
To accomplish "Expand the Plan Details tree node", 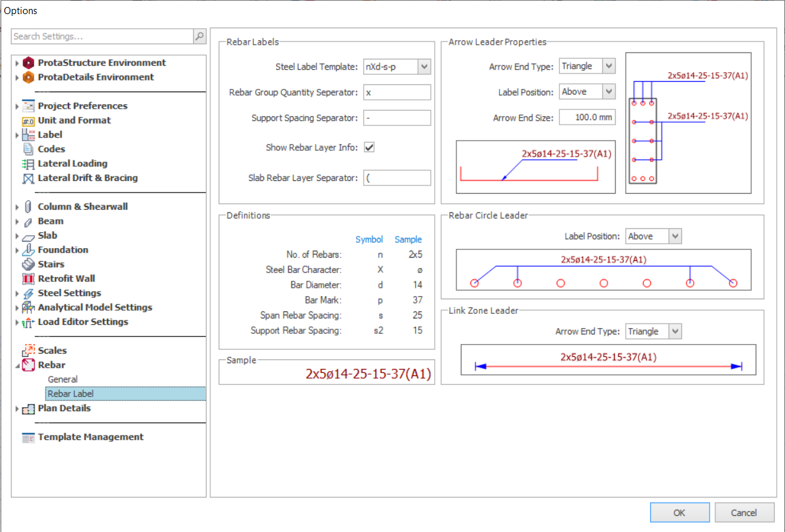I will coord(17,409).
